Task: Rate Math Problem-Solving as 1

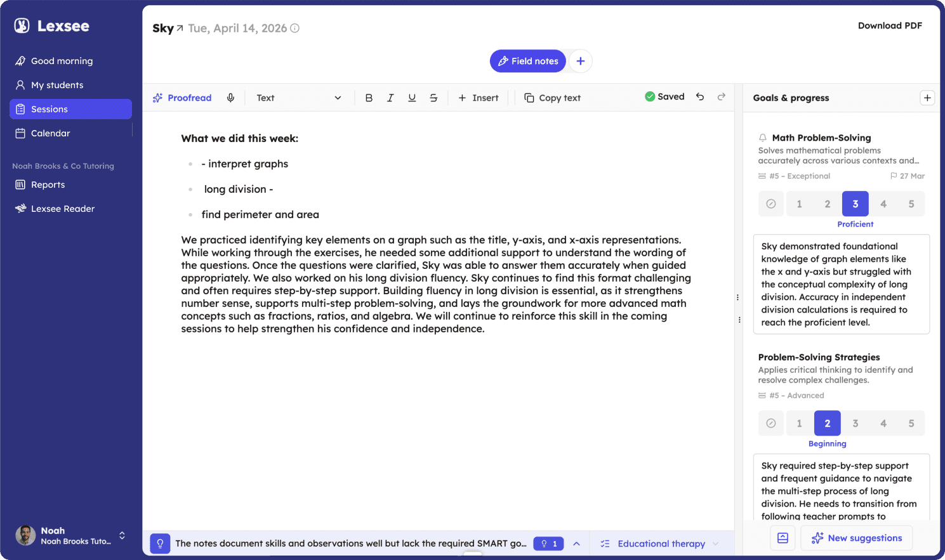Action: (x=799, y=204)
